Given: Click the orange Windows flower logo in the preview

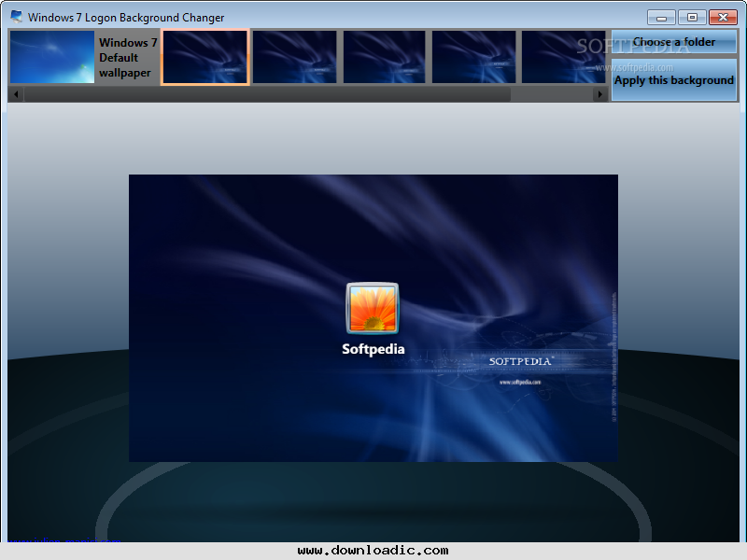Looking at the screenshot, I should [x=373, y=308].
